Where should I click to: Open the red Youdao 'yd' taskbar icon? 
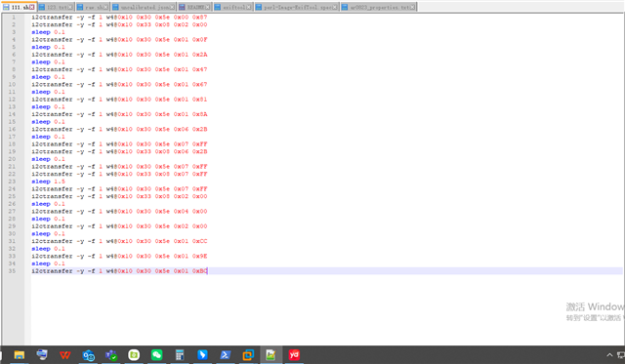[294, 354]
